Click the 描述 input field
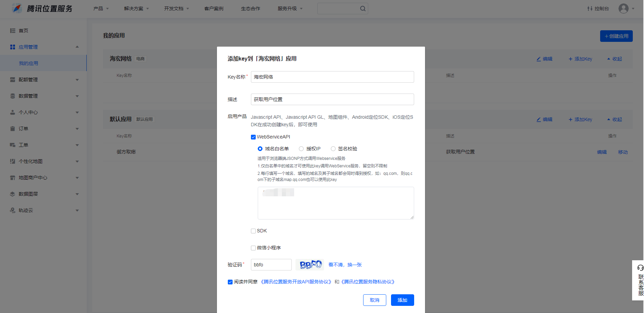Screen dimensions: 644x313 333,99
